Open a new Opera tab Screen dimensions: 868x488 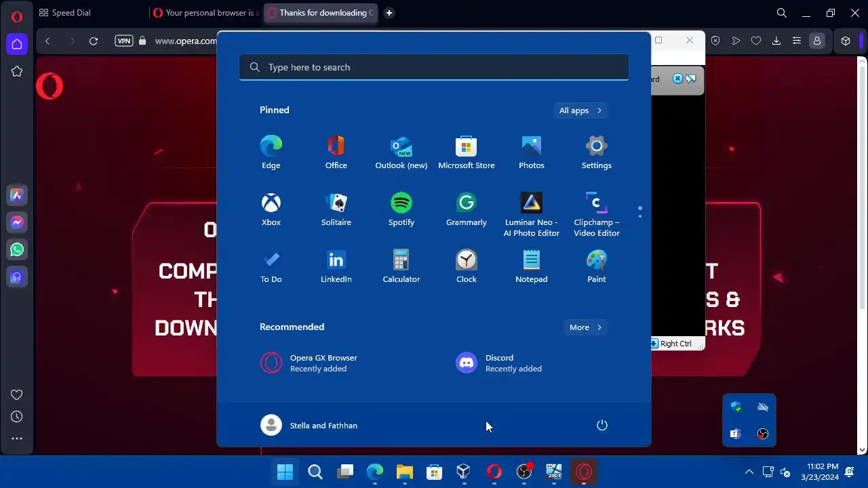click(389, 13)
